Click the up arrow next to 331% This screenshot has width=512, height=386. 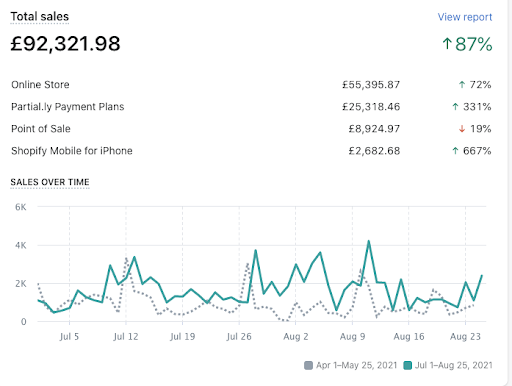(x=455, y=107)
